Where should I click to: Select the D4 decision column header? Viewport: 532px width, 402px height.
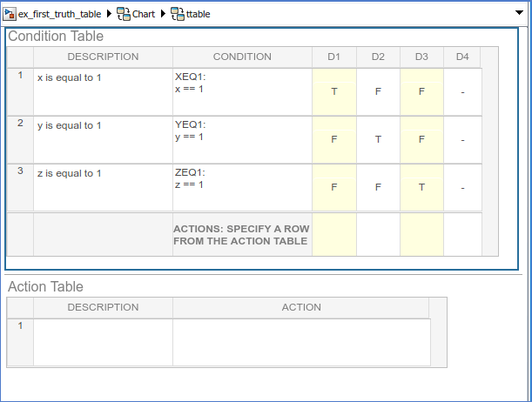[462, 57]
